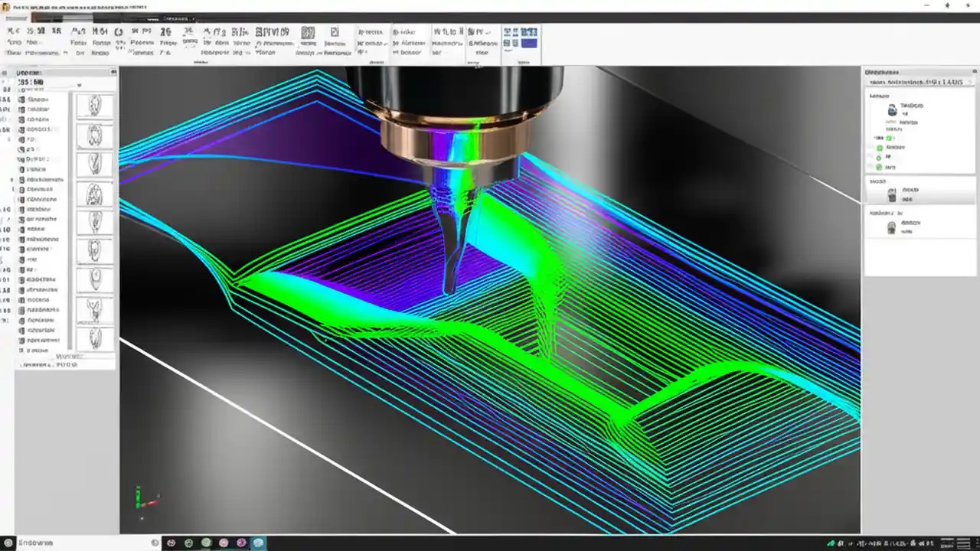Viewport: 980px width, 551px height.
Task: Click the blue highlighted icon at the ribbon's right end
Action: (x=529, y=44)
